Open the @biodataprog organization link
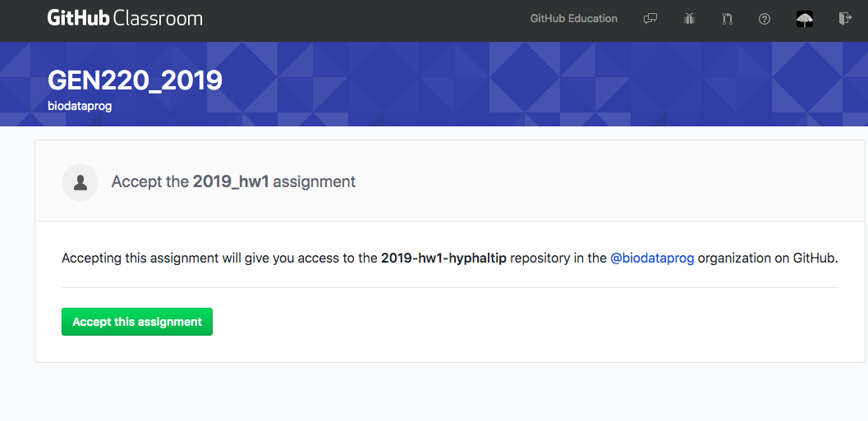 652,258
